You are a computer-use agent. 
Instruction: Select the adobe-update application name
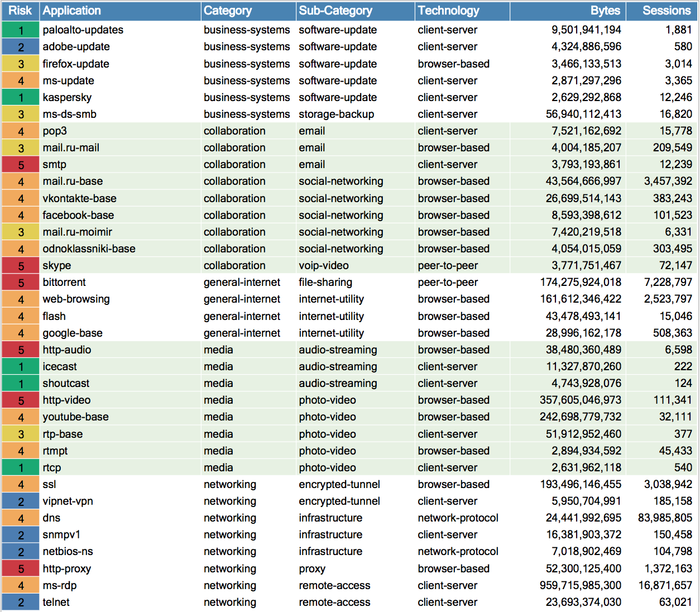click(76, 47)
